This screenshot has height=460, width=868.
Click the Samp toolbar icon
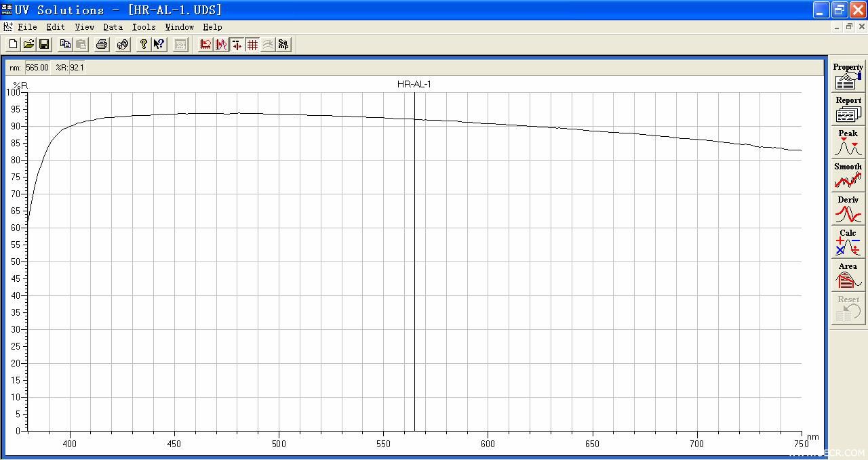pos(283,45)
